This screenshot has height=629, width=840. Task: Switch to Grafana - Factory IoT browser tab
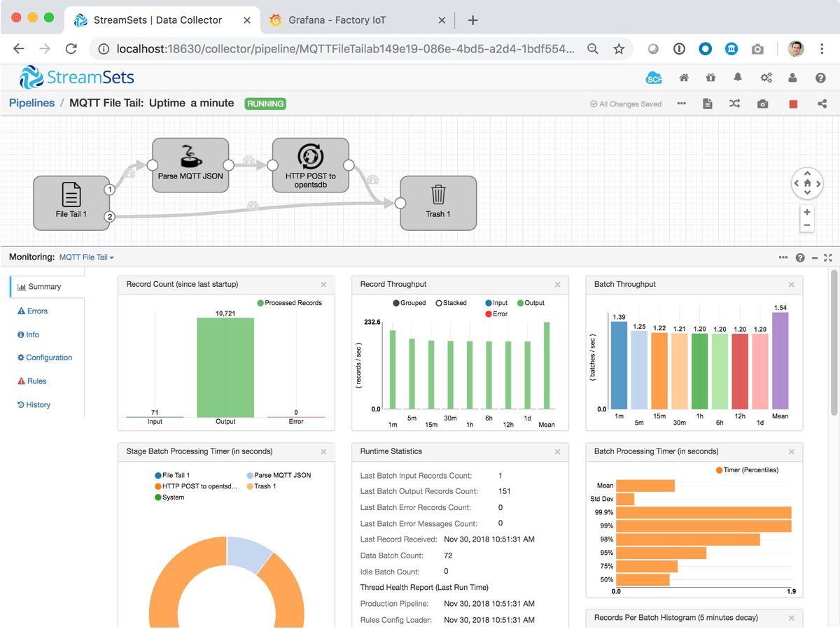click(356, 20)
